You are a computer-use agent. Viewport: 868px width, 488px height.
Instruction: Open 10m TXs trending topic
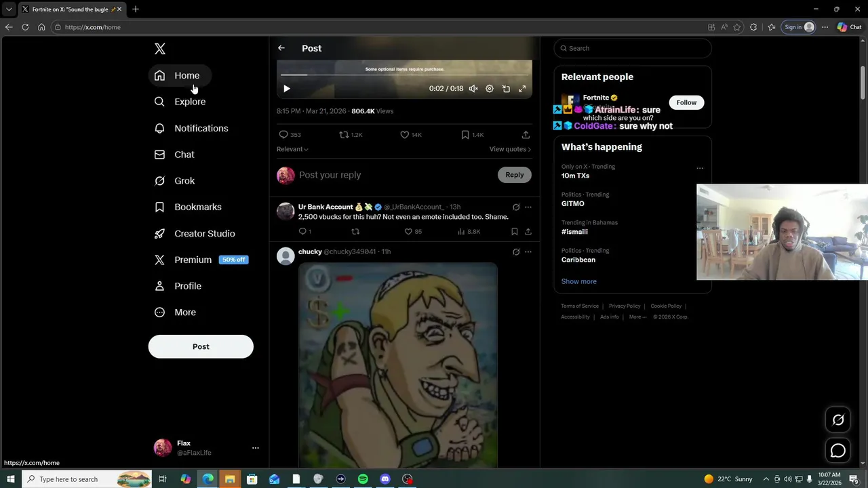(x=575, y=176)
